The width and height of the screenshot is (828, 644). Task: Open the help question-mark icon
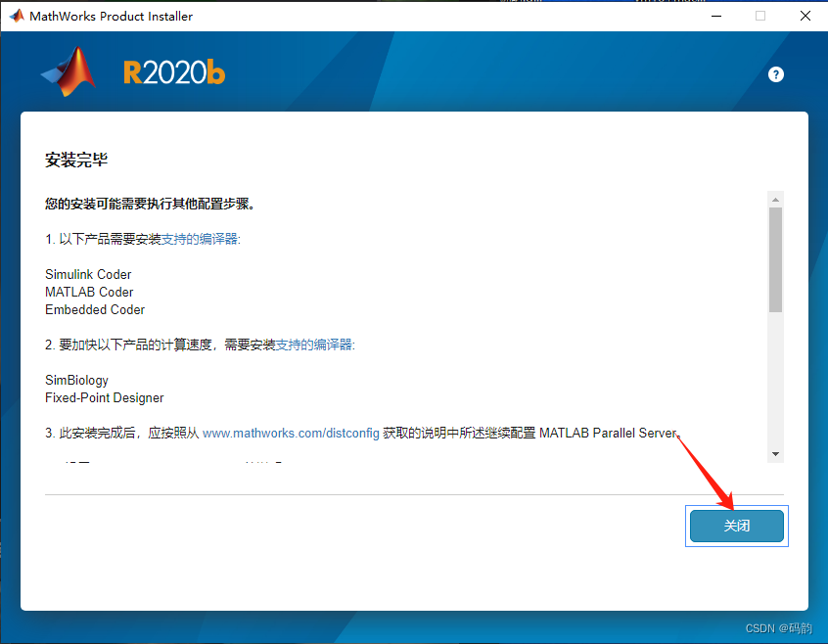point(775,74)
